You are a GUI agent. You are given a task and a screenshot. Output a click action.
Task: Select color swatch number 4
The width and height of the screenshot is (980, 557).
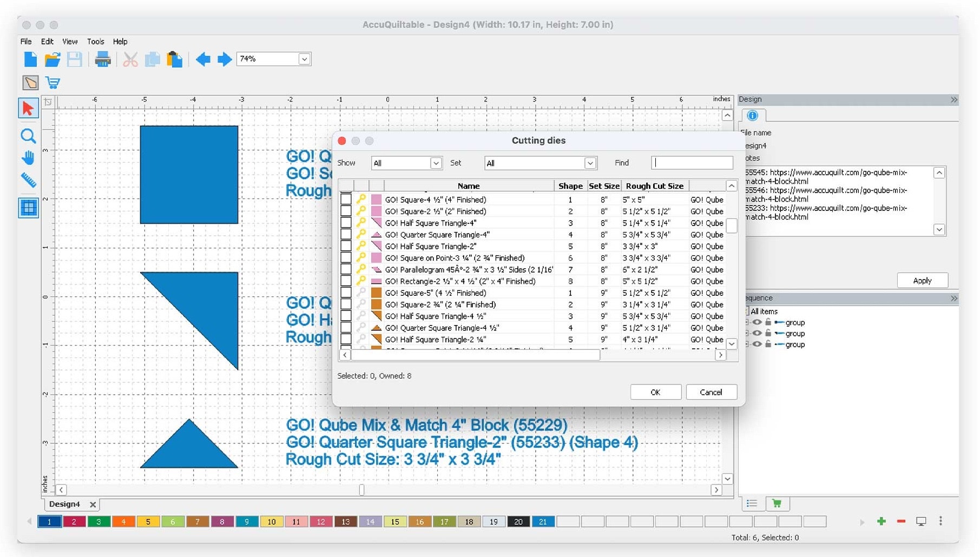click(123, 522)
